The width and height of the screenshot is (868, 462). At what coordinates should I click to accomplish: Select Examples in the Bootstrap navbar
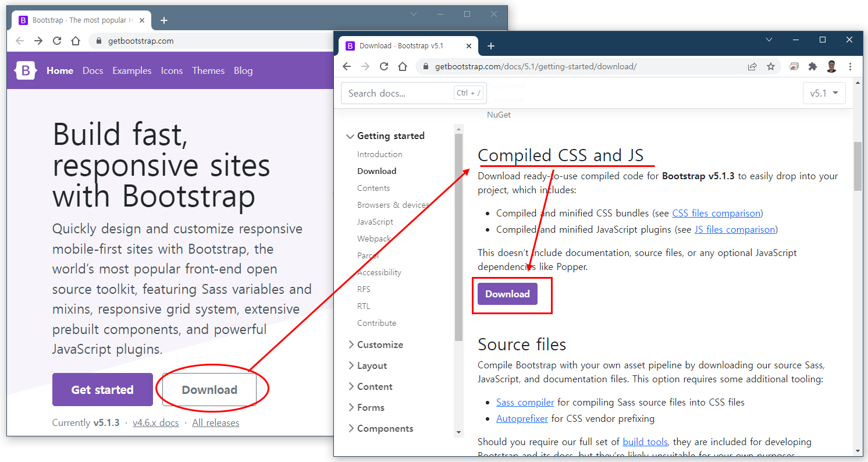[132, 70]
